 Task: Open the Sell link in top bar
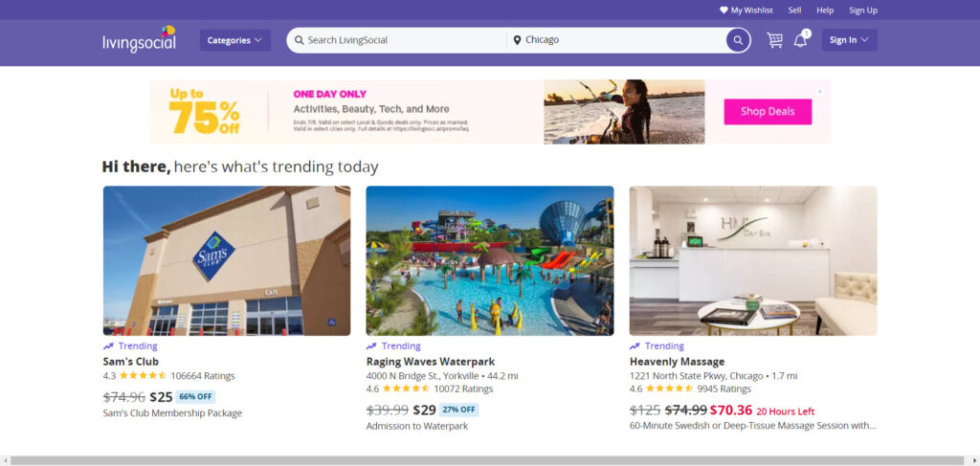pyautogui.click(x=794, y=11)
